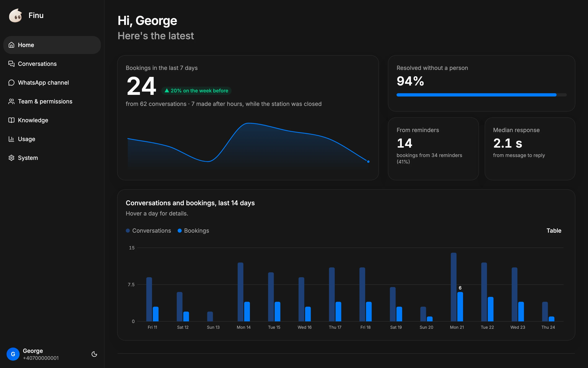Viewport: 588px width, 368px height.
Task: Click the Thu 24 axis label
Action: (548, 327)
